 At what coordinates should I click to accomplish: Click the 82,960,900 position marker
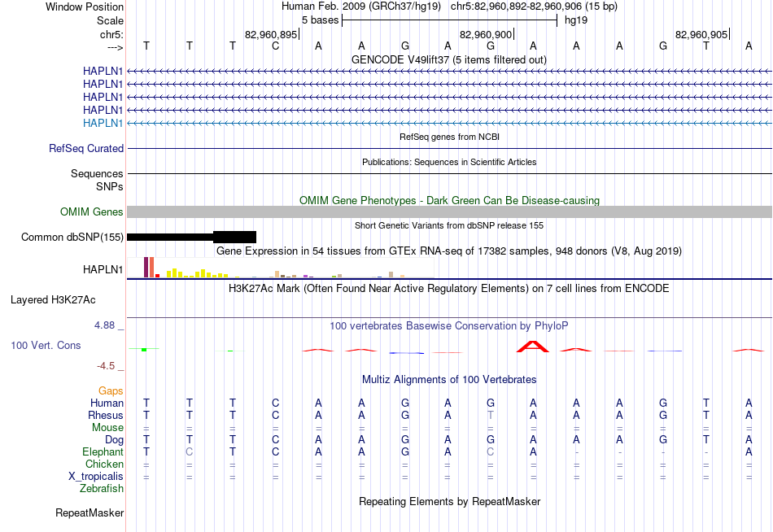click(x=486, y=34)
